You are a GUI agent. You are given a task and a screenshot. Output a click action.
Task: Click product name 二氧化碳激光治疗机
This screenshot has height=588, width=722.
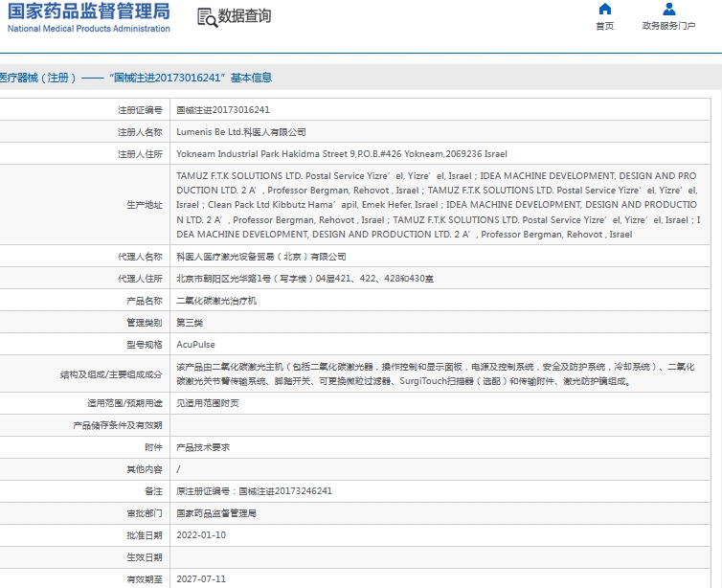click(x=216, y=301)
